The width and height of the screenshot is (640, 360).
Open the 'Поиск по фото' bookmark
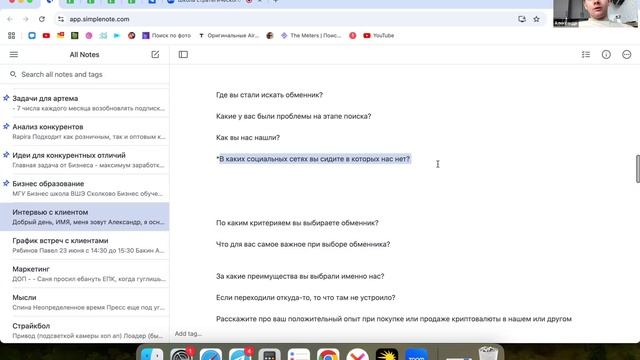click(x=166, y=36)
